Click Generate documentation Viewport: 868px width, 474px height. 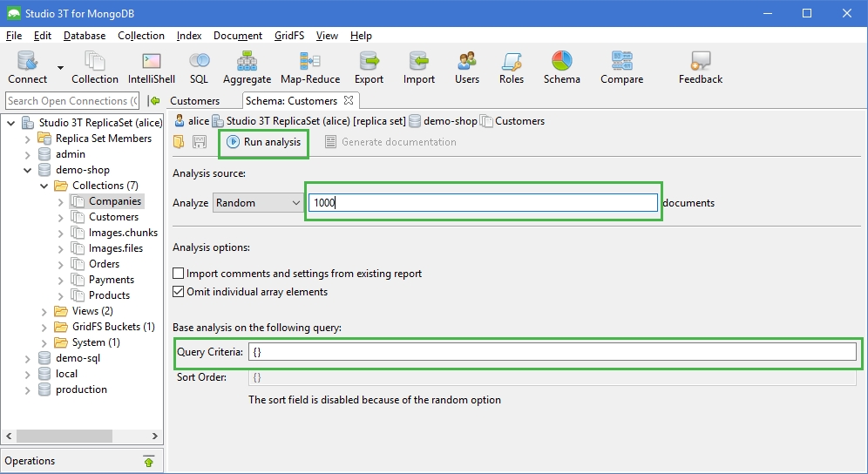click(390, 142)
